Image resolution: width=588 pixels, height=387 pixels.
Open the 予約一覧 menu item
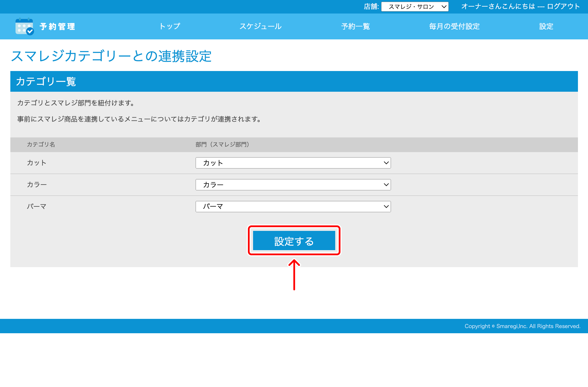(x=355, y=26)
